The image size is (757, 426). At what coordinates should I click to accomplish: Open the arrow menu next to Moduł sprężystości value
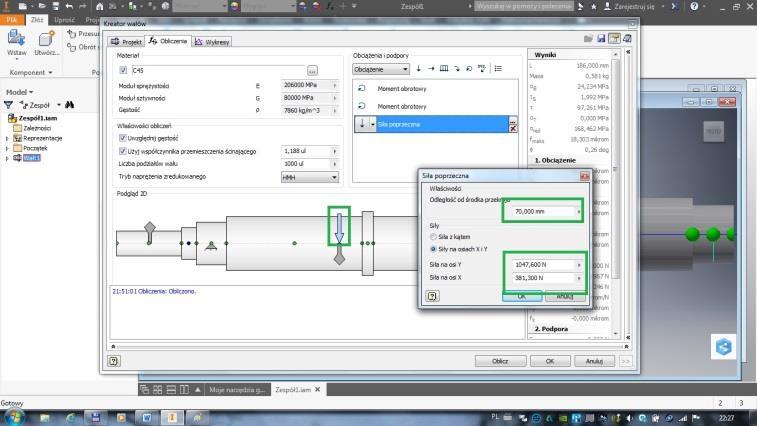click(x=335, y=85)
